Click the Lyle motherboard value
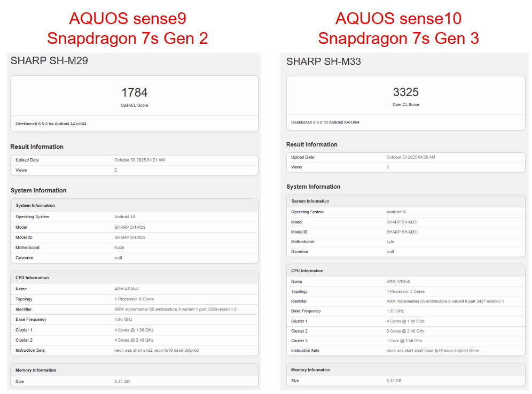This screenshot has height=394, width=532. 390,242
